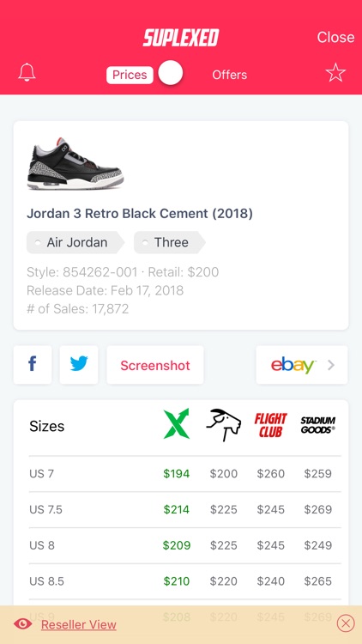Select the StockX logo column header
362x644 pixels.
pyautogui.click(x=177, y=424)
